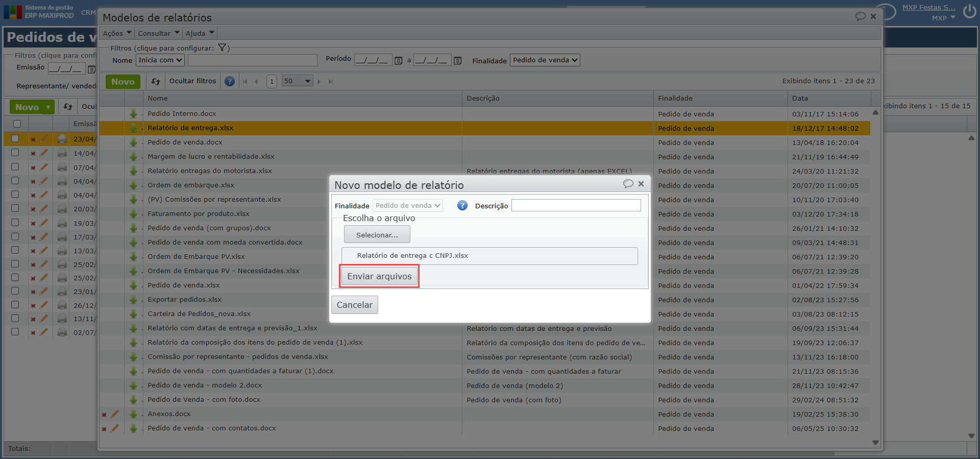The height and width of the screenshot is (459, 980).
Task: Expand the 'Inicia com' name filter dropdown
Action: coord(160,60)
